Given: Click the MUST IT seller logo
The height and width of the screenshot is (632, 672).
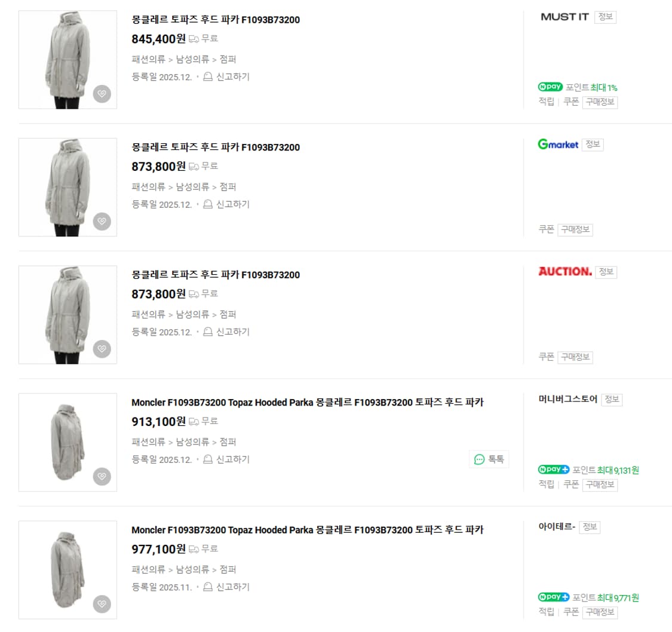Looking at the screenshot, I should point(564,17).
